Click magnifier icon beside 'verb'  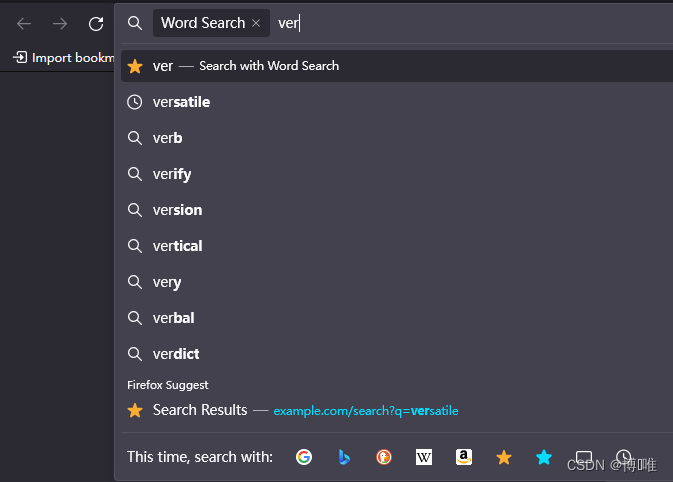(x=135, y=138)
